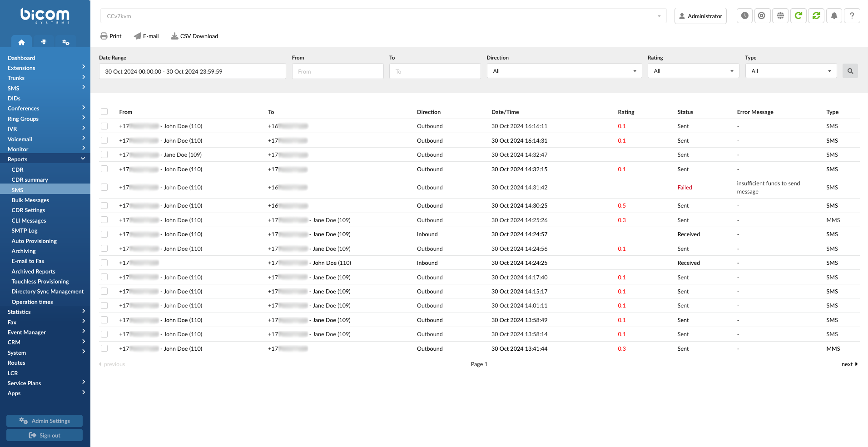The height and width of the screenshot is (447, 868).
Task: Open the lifebuoy support icon
Action: (x=762, y=16)
